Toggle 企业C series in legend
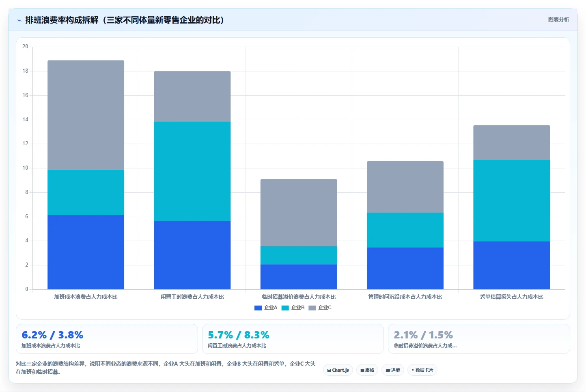Image resolution: width=586 pixels, height=392 pixels. point(320,308)
